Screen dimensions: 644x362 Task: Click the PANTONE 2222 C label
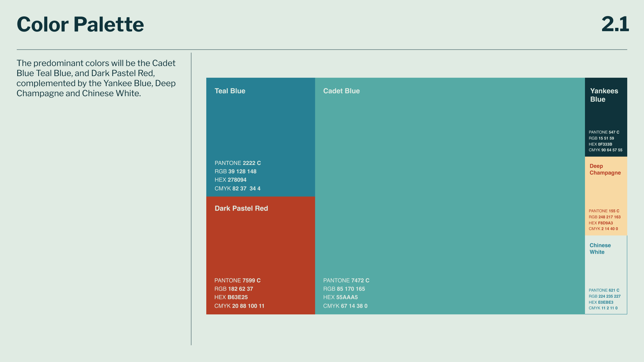(237, 163)
